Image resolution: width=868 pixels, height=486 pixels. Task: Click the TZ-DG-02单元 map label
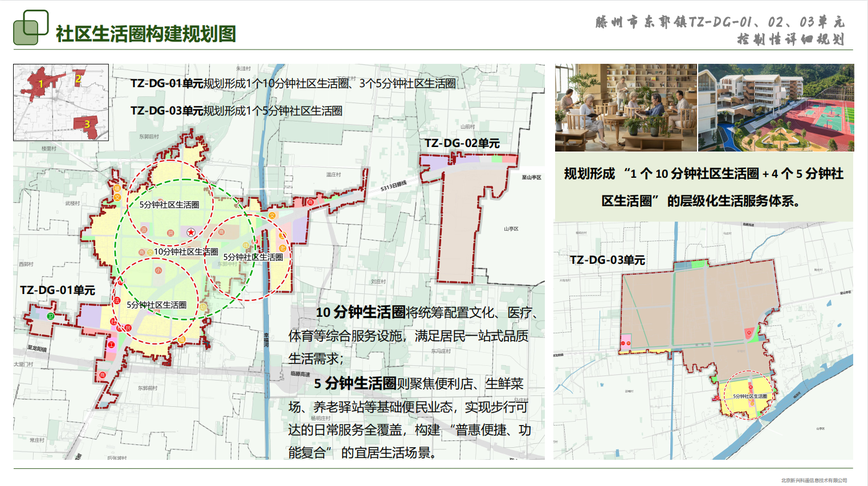tap(462, 143)
